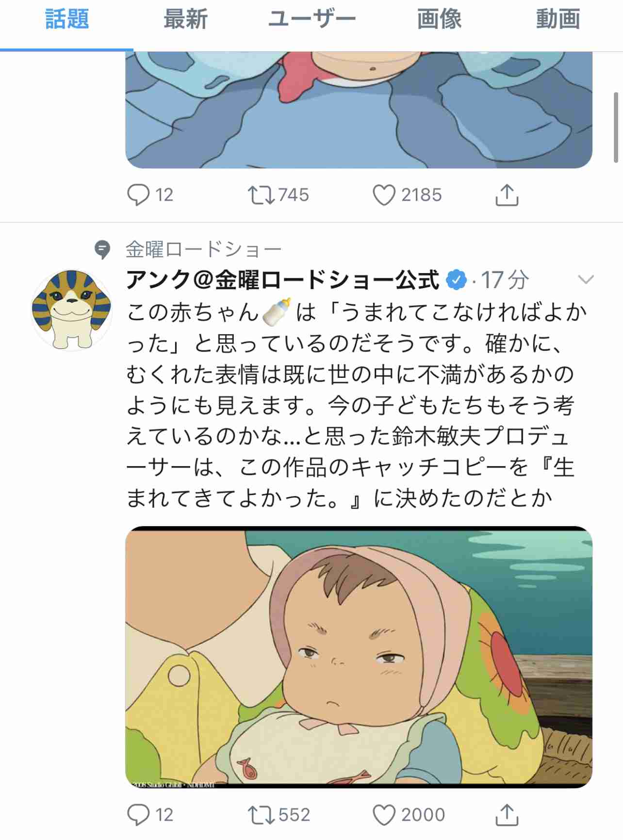Open the アンク@金曜ロードショー公式 profile name

(283, 280)
